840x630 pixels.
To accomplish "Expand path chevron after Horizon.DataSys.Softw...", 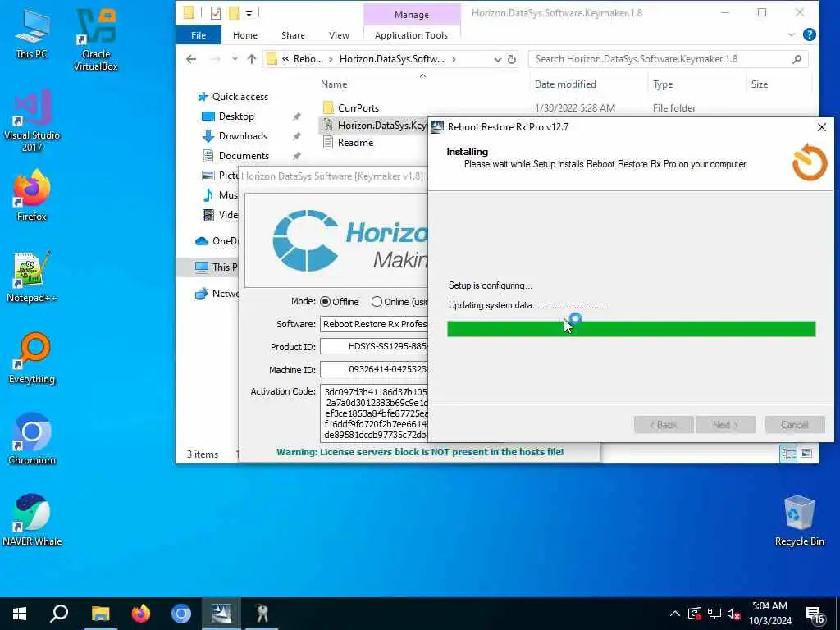I will [454, 59].
